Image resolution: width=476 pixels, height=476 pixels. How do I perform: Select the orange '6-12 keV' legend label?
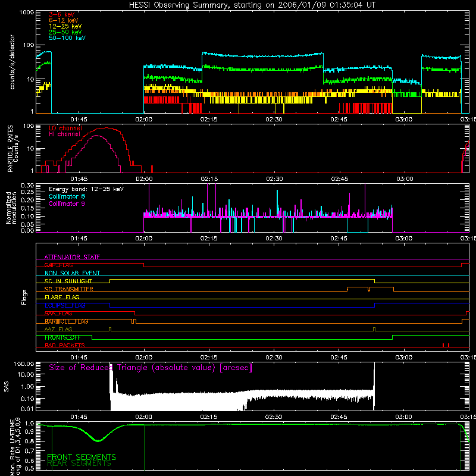click(x=64, y=20)
